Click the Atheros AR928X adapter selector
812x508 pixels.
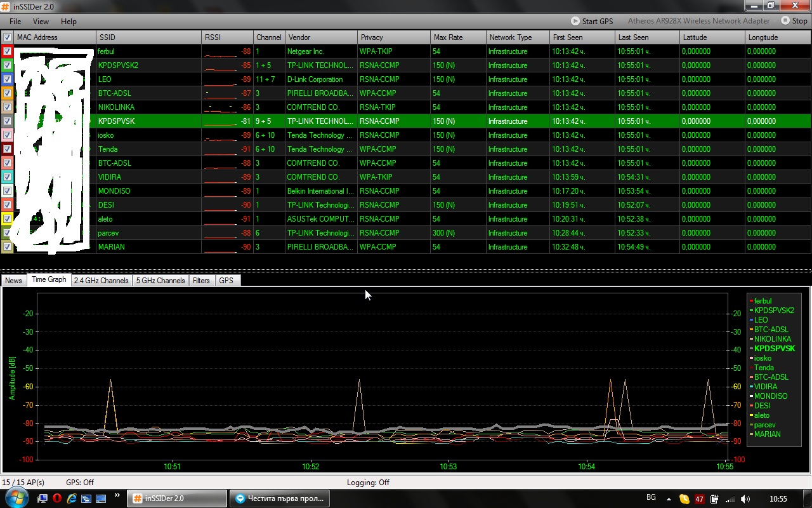coord(698,21)
